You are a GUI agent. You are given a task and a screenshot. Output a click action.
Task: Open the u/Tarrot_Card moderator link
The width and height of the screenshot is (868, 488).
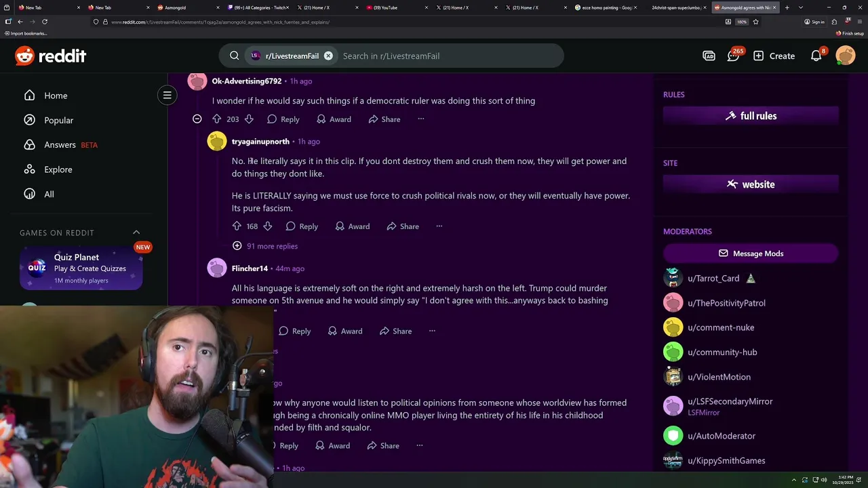tap(713, 278)
